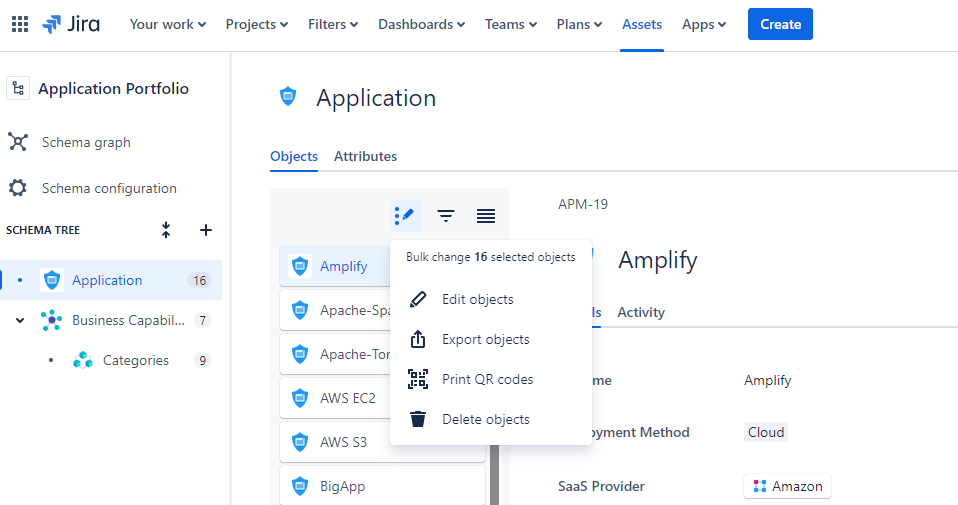The height and width of the screenshot is (505, 958).
Task: Click the trash can icon
Action: tap(418, 420)
